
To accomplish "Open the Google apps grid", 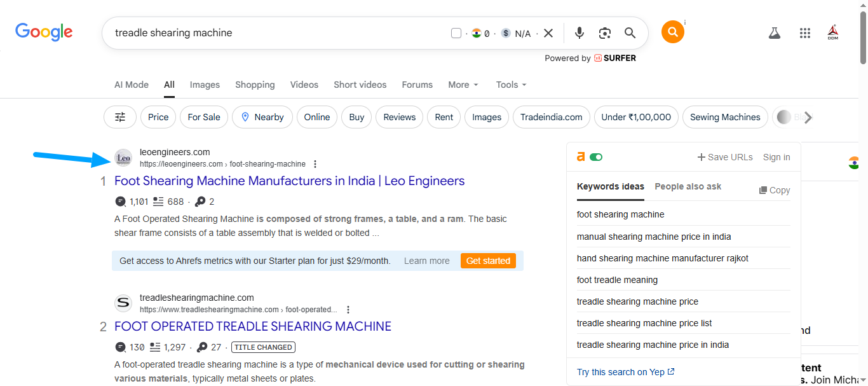I will [x=805, y=33].
